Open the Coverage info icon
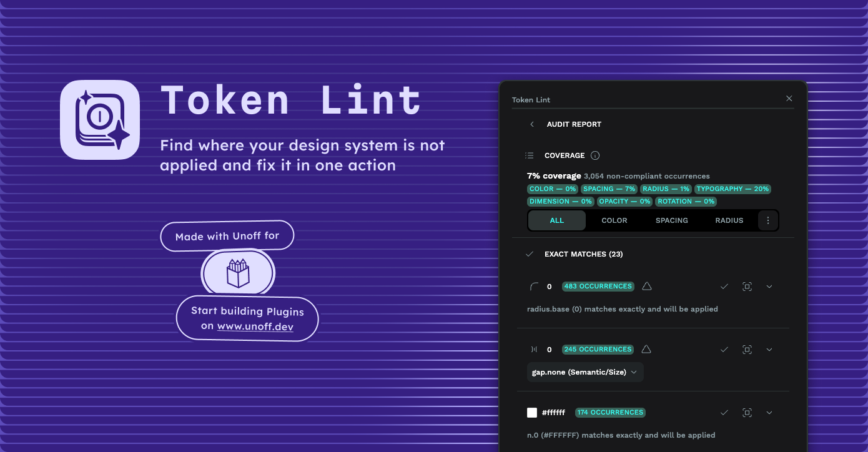The height and width of the screenshot is (452, 868). coord(595,155)
